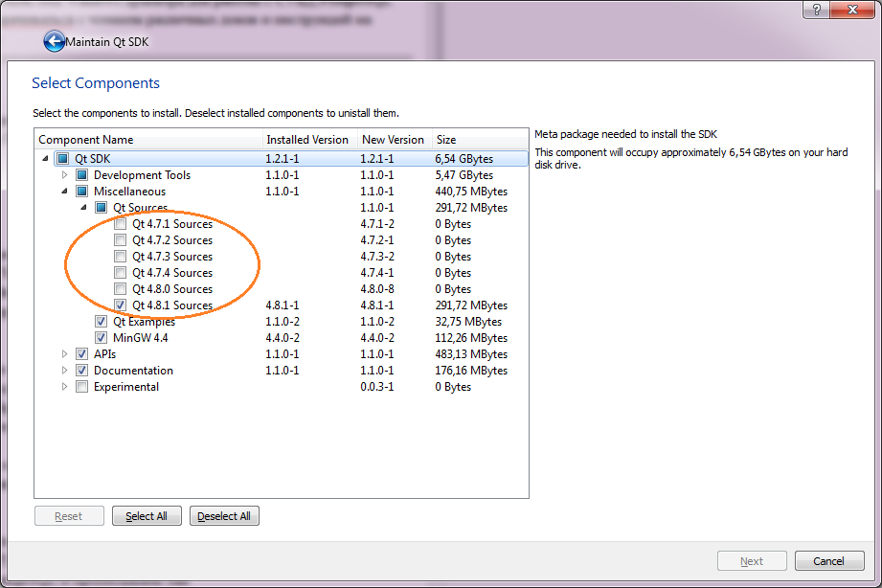Sort by the Component Name column header
The height and width of the screenshot is (588, 882).
click(148, 140)
